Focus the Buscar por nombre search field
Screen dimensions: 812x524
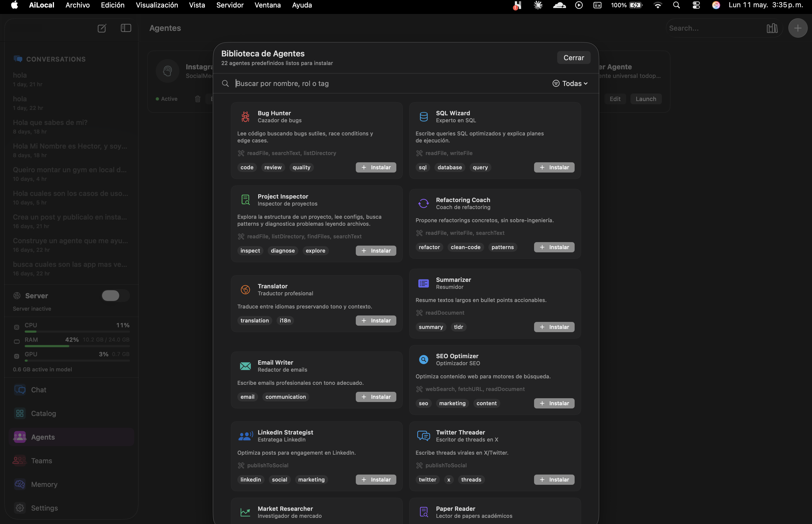pos(384,83)
